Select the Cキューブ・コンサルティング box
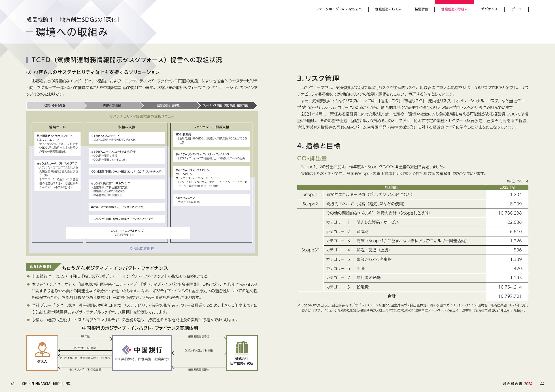 click(128, 233)
